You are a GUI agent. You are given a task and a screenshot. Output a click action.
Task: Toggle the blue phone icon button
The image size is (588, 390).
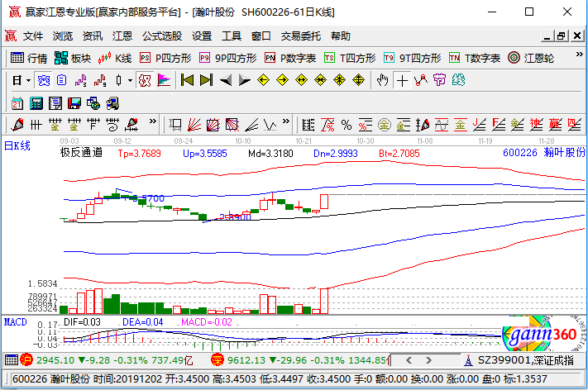point(44,80)
